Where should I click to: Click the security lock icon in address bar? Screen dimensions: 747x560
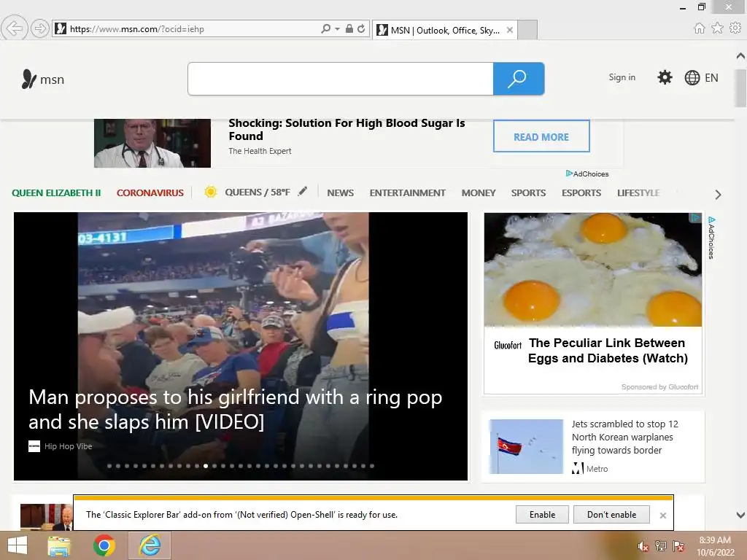point(349,28)
